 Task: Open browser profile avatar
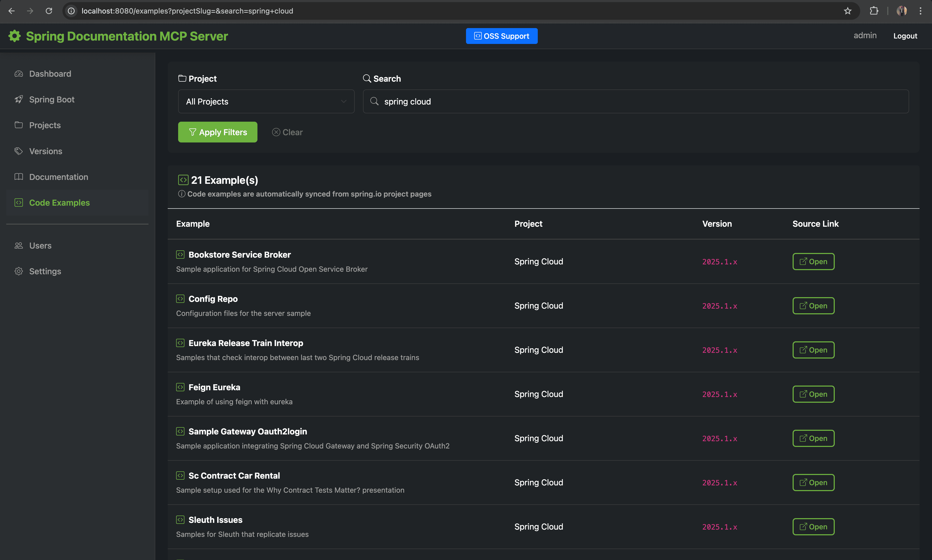tap(902, 11)
